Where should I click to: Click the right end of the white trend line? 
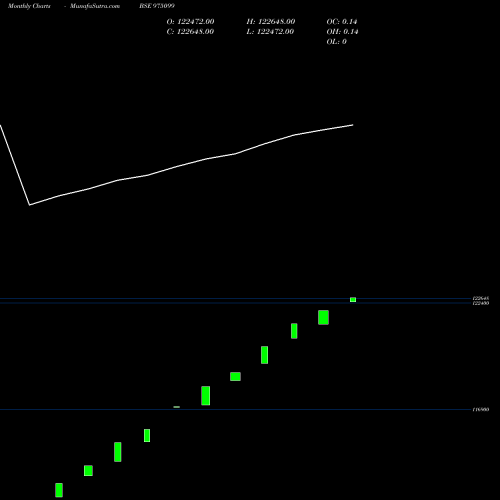tap(353, 125)
